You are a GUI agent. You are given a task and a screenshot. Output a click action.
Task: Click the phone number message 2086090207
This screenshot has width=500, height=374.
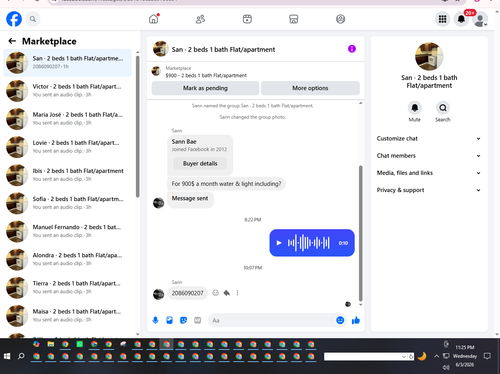point(187,293)
